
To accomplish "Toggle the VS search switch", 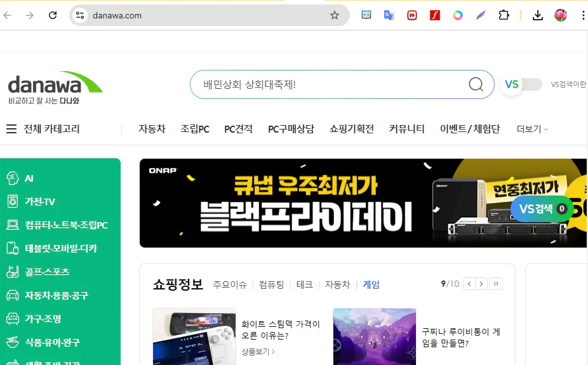I will pos(523,84).
